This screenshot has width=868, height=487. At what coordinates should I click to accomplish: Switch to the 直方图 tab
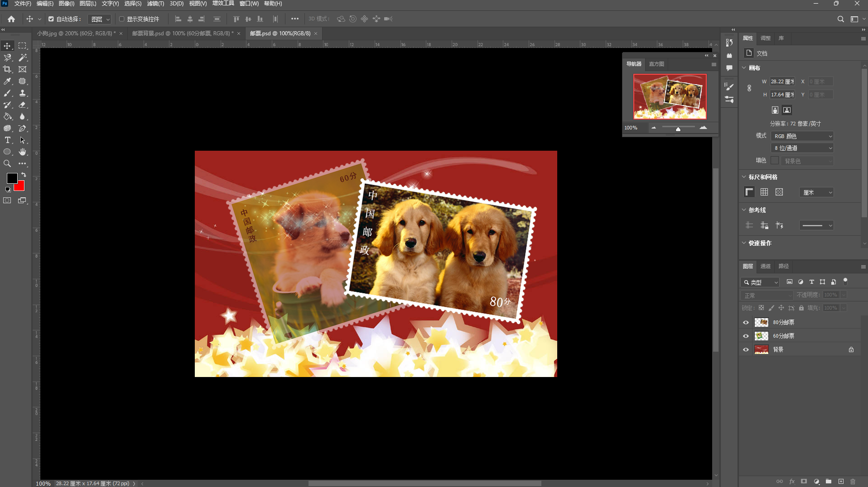point(656,64)
